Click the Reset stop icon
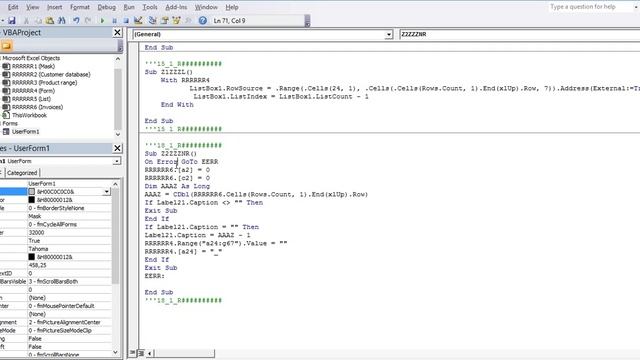Image resolution: width=640 pixels, height=360 pixels. [126, 20]
